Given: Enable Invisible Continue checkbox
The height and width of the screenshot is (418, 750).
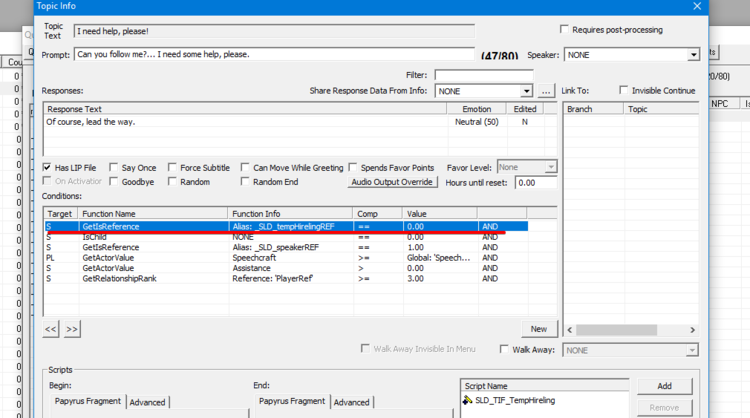Looking at the screenshot, I should click(x=623, y=90).
